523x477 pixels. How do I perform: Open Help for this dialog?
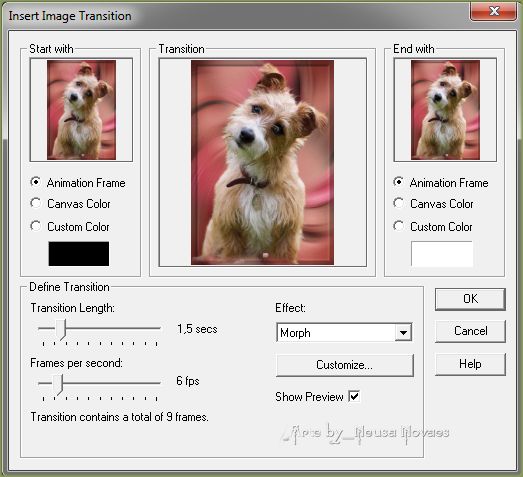470,364
